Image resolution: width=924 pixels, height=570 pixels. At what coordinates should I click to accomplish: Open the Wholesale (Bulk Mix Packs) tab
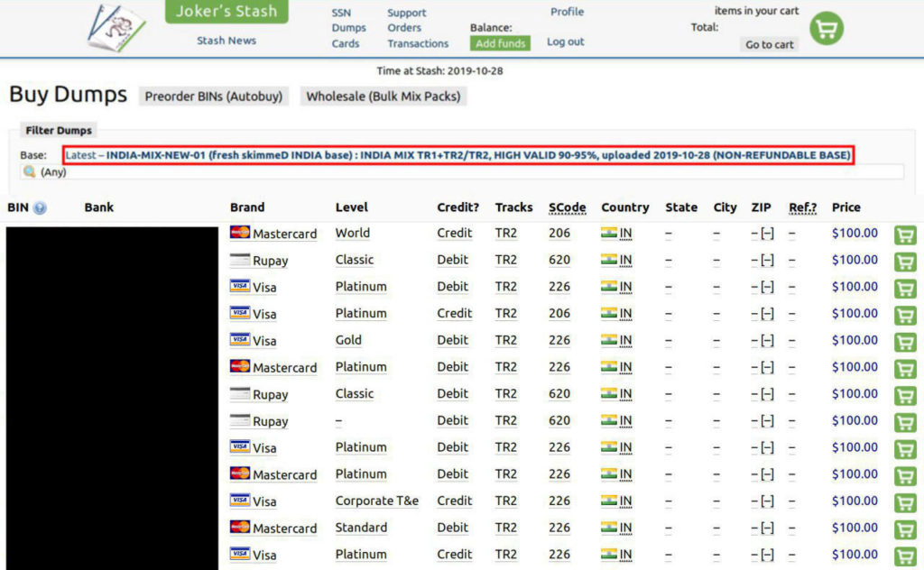click(383, 97)
